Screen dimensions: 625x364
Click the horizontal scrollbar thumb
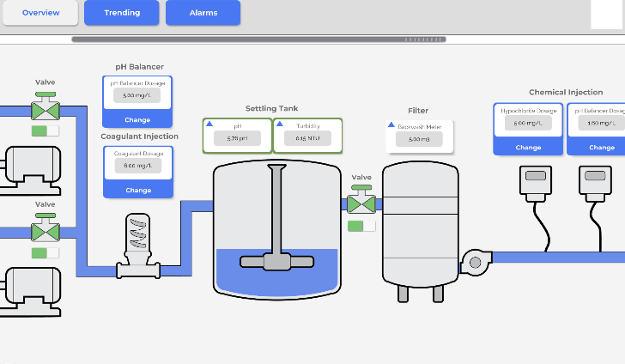(x=258, y=39)
